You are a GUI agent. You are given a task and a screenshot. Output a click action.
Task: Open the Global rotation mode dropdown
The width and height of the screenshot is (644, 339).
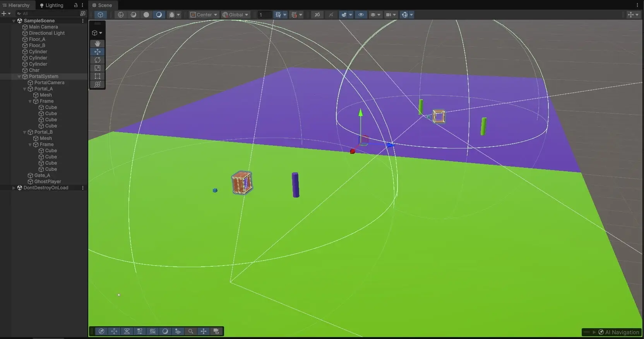pos(235,15)
